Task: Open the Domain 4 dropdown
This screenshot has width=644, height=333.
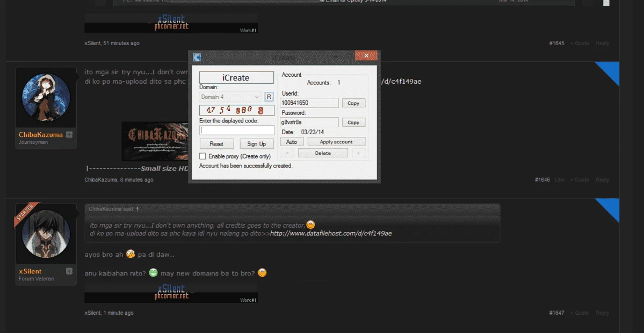Action: pyautogui.click(x=230, y=97)
